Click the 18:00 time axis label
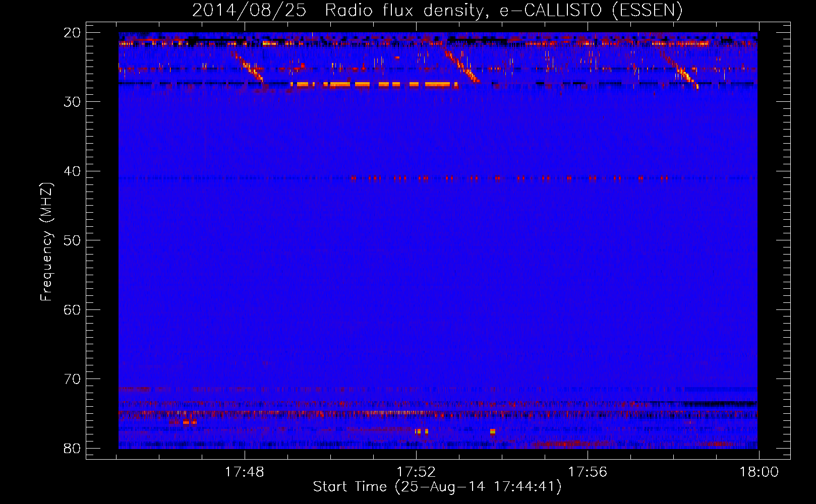This screenshot has width=816, height=504. 759,472
